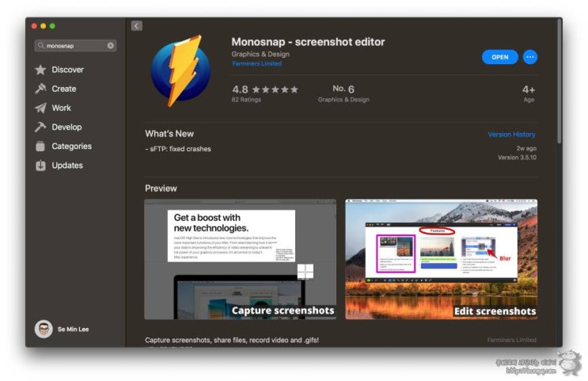The width and height of the screenshot is (588, 381).
Task: Click the Farminers Limited developer link
Action: pos(257,64)
